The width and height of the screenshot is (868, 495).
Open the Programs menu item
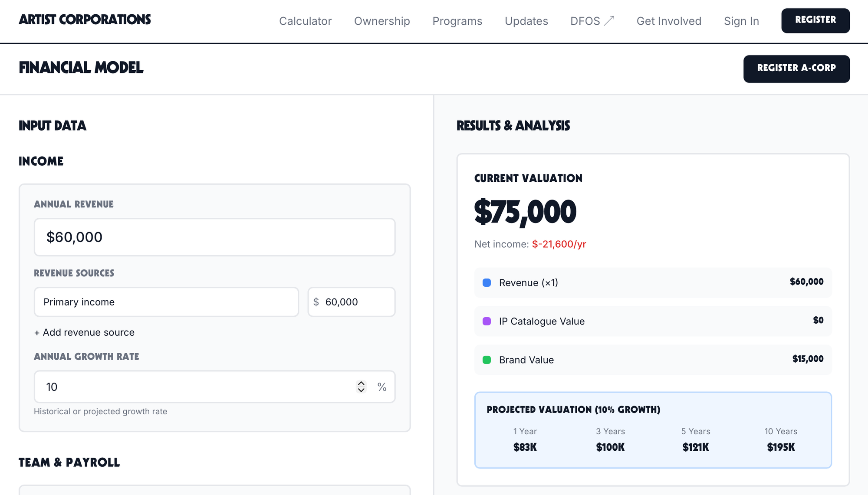coord(457,21)
